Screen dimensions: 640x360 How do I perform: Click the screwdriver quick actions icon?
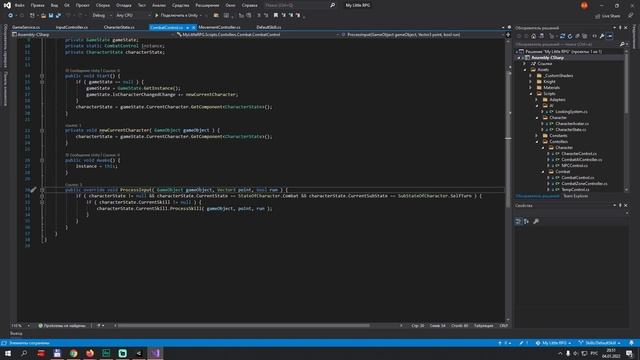tap(33, 190)
